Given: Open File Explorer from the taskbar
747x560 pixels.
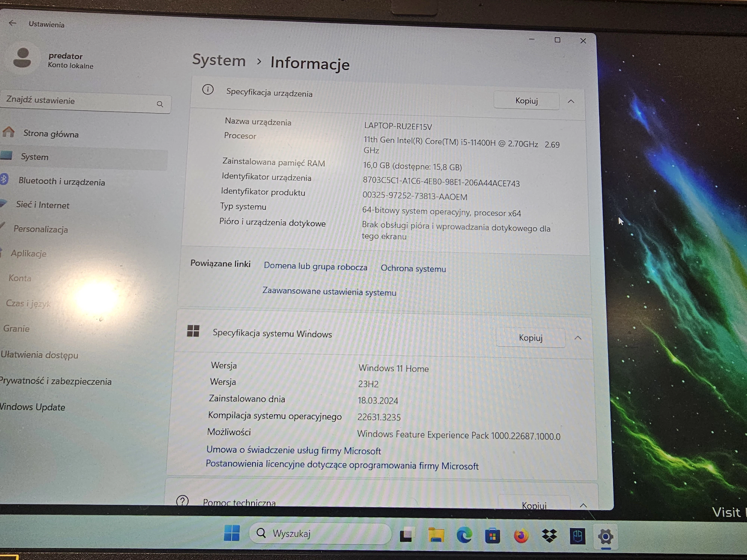Looking at the screenshot, I should (x=436, y=535).
